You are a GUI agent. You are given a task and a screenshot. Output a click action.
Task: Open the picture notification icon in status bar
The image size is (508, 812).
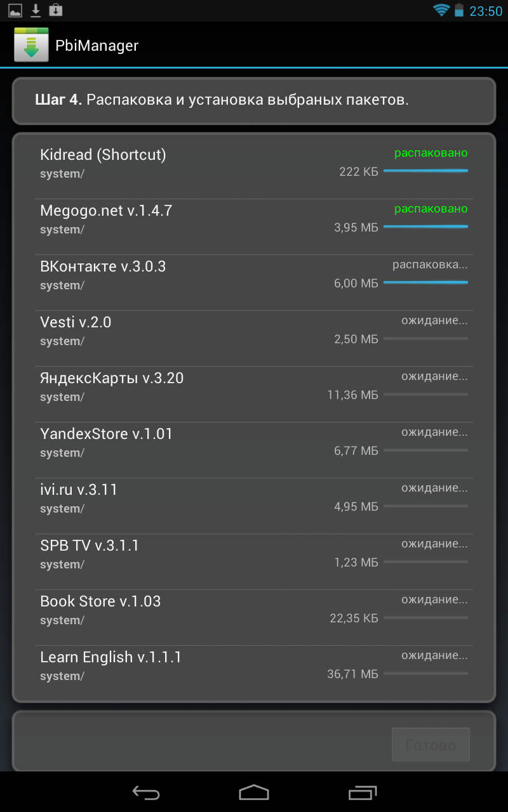coord(15,10)
